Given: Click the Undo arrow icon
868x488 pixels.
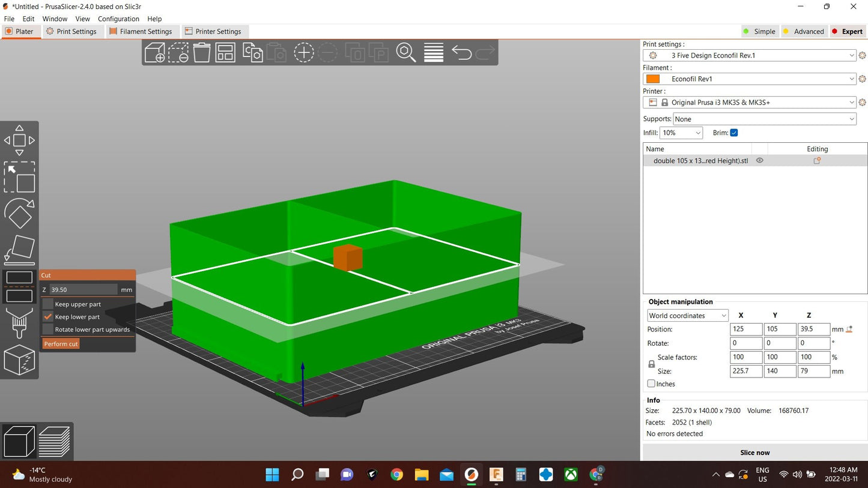Looking at the screenshot, I should click(x=461, y=53).
